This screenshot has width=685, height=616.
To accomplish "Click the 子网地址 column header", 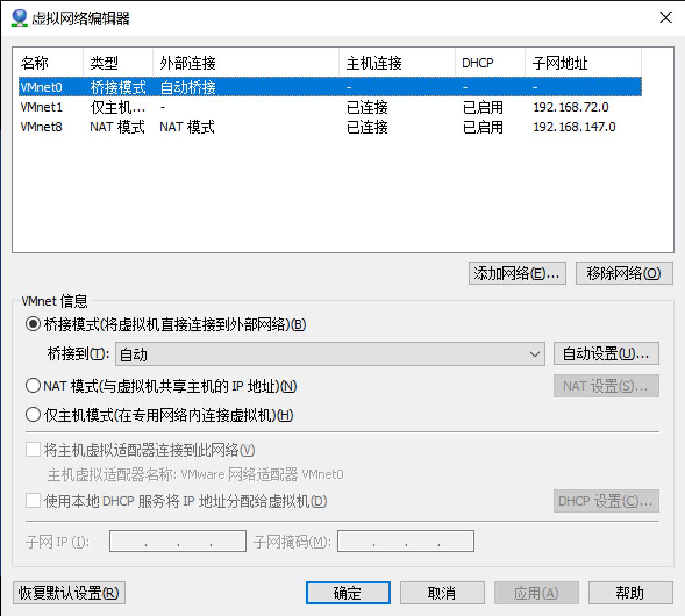I will pos(560,62).
